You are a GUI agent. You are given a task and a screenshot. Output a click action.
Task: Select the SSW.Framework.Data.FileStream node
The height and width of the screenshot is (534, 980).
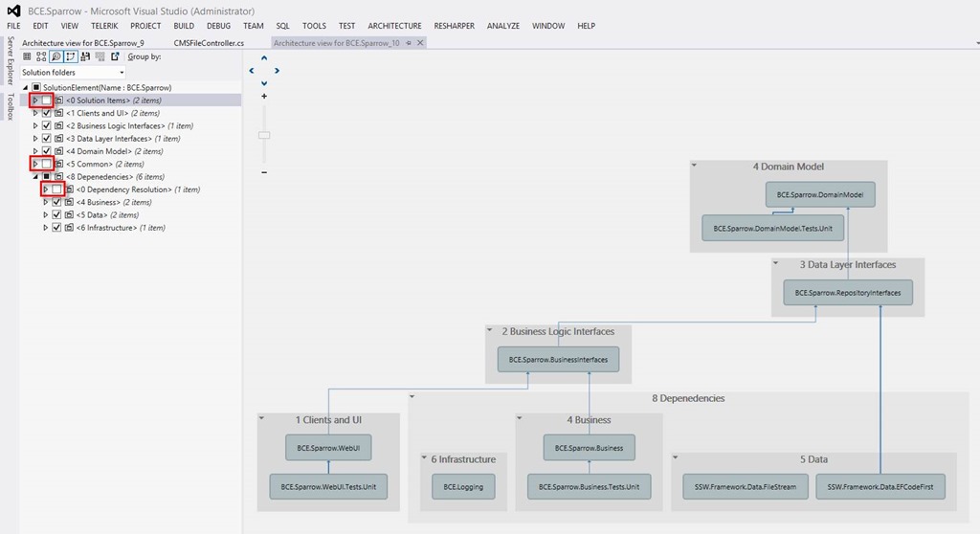(x=745, y=486)
